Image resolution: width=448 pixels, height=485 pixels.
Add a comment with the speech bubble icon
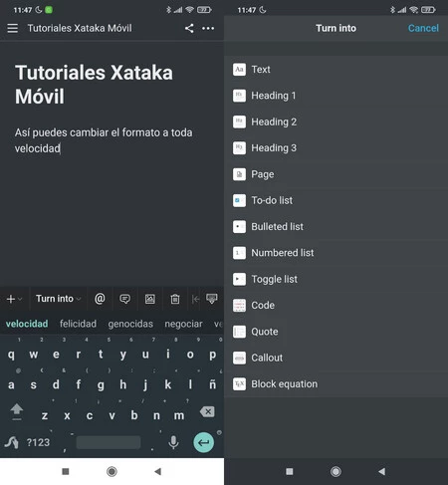point(124,299)
